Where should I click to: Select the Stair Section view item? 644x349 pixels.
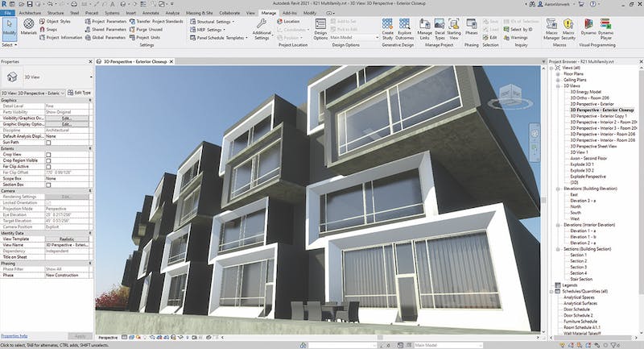point(581,279)
